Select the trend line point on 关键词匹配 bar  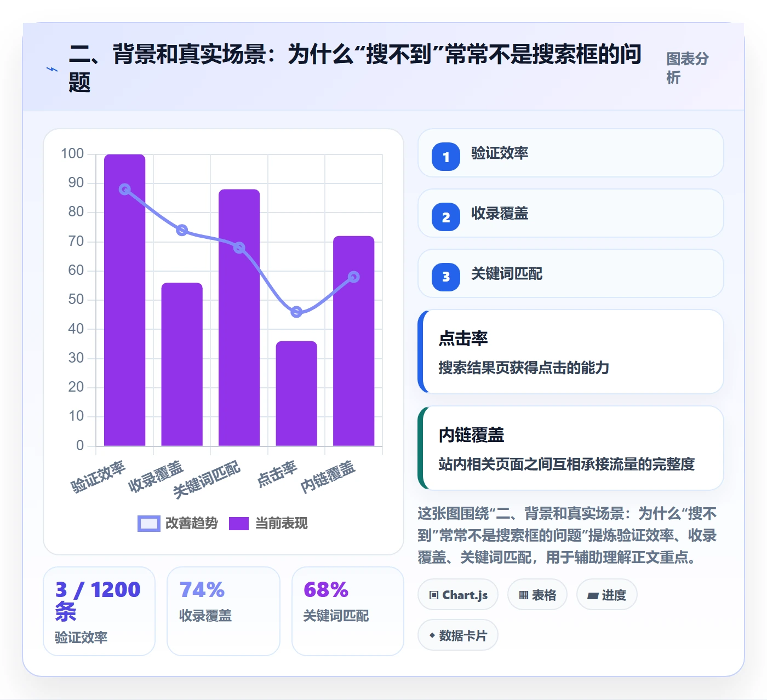click(x=239, y=248)
